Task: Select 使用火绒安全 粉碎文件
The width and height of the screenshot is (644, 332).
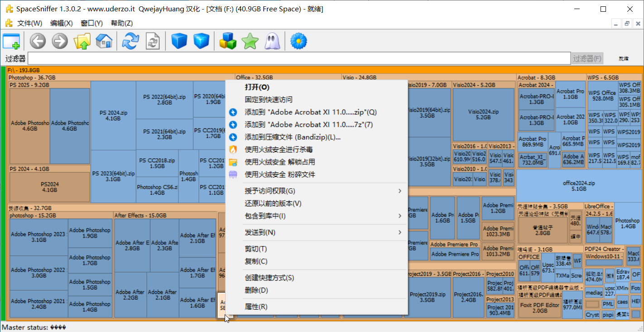Action: click(x=317, y=175)
